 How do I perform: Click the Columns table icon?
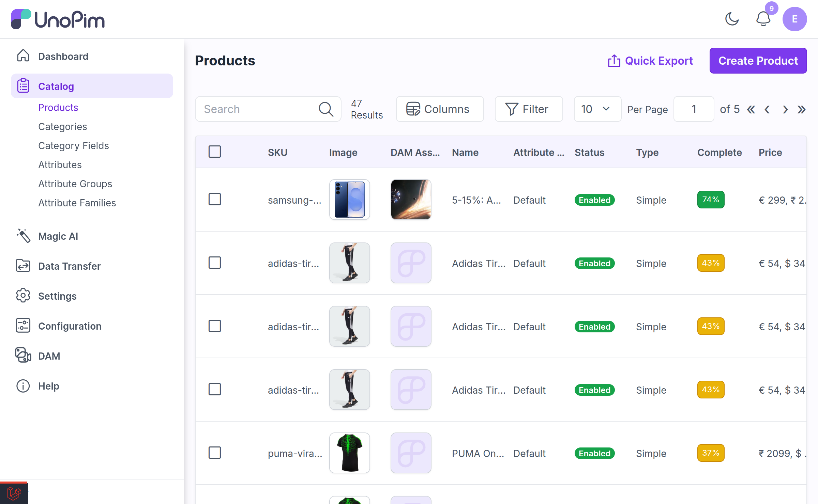(413, 109)
